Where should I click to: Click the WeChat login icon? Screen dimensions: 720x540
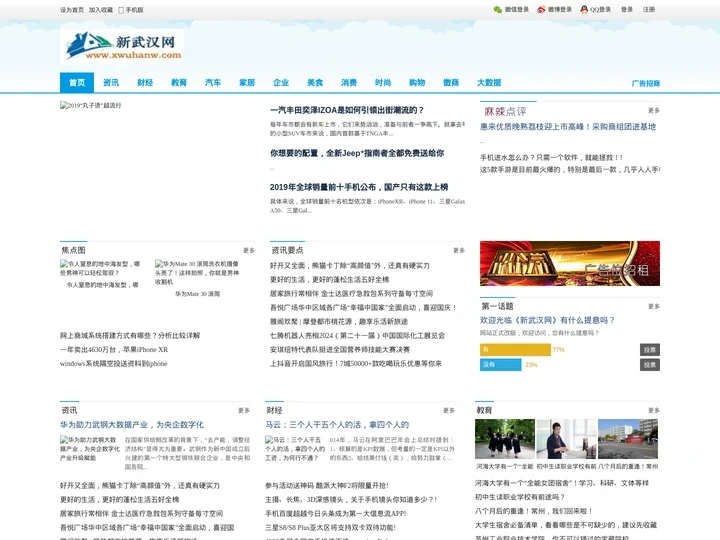tap(497, 10)
